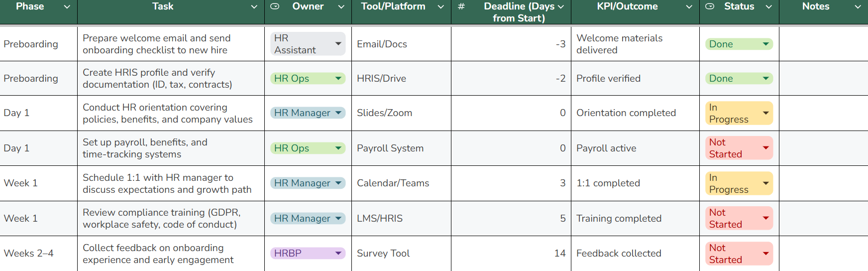Open the HR Assistant owner chip dropdown
The height and width of the screenshot is (271, 868).
pos(338,44)
